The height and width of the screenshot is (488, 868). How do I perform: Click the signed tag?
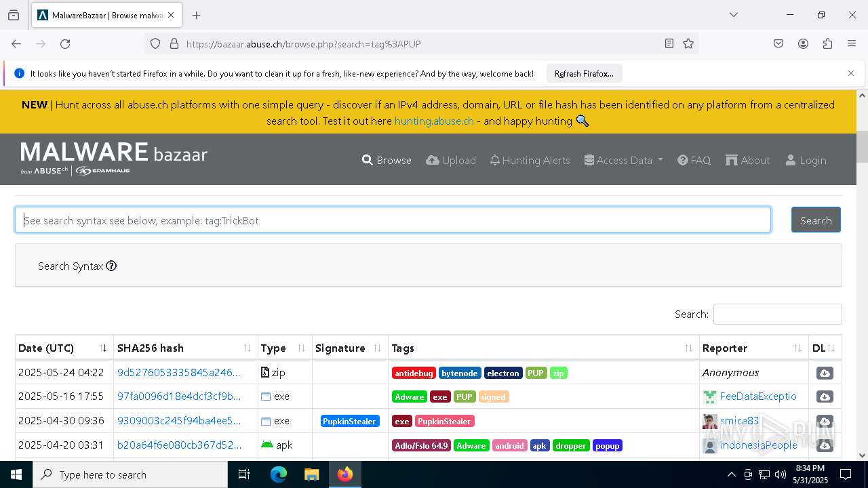tap(494, 396)
